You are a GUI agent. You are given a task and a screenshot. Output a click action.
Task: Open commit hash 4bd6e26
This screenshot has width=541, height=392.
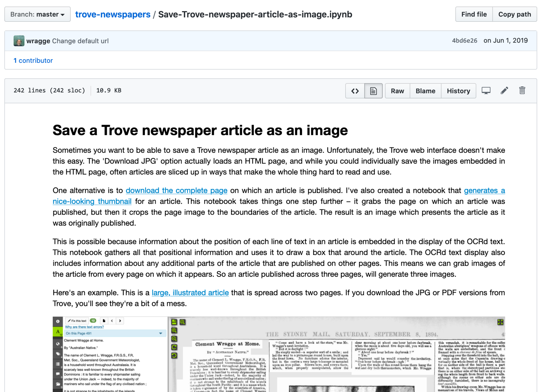464,41
